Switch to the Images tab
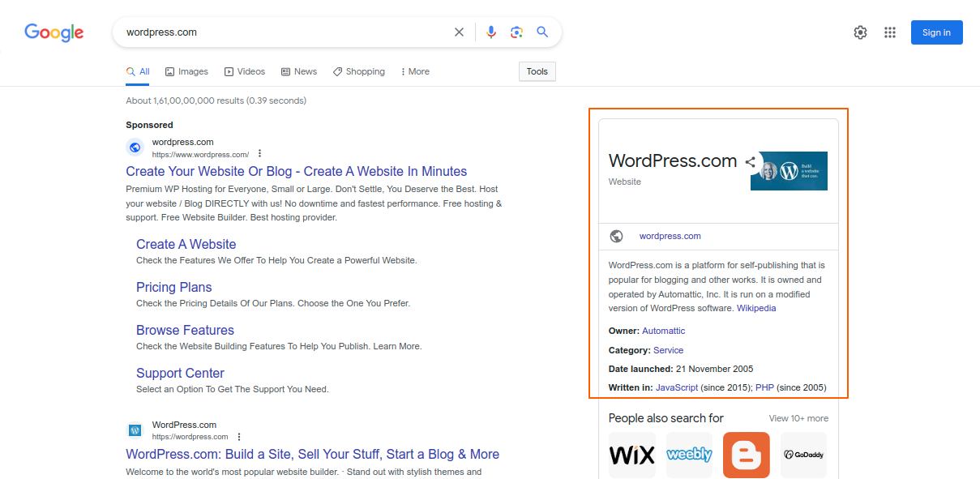Image resolution: width=980 pixels, height=479 pixels. tap(186, 71)
